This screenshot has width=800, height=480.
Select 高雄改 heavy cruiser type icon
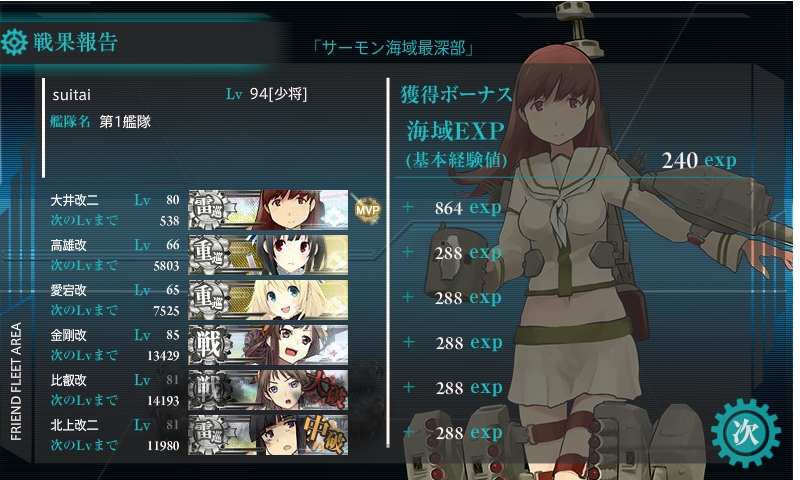tap(209, 255)
